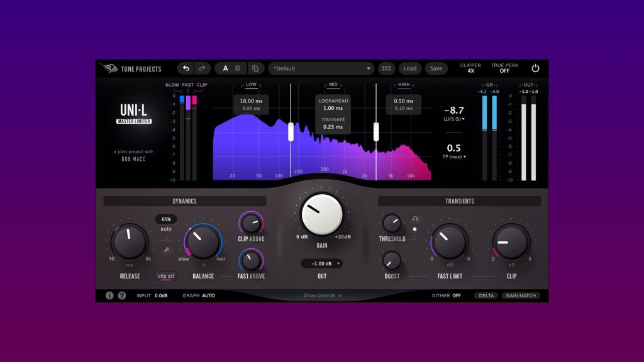644x362 pixels.
Task: Open the -1.00 dB output ceiling dropdown
Action: pyautogui.click(x=321, y=263)
